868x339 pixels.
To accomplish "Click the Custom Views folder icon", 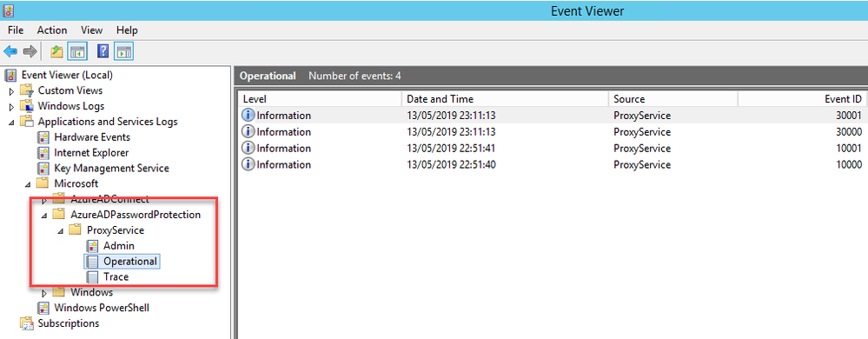I will coord(27,90).
